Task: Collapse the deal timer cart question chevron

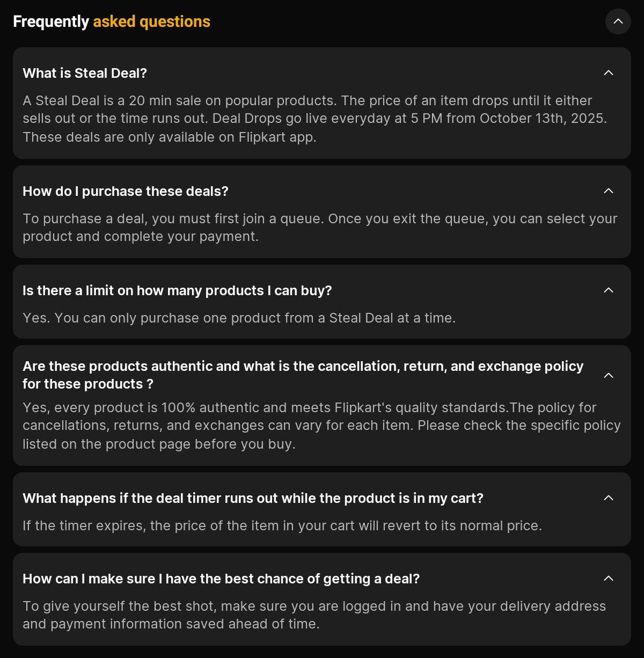Action: (608, 498)
